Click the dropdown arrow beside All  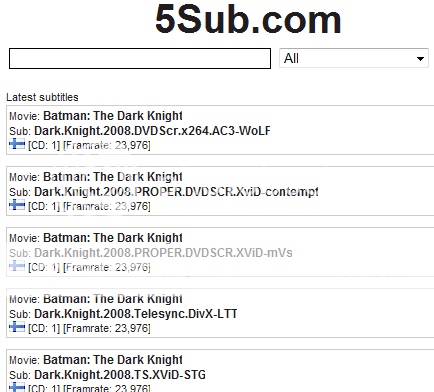pos(420,59)
